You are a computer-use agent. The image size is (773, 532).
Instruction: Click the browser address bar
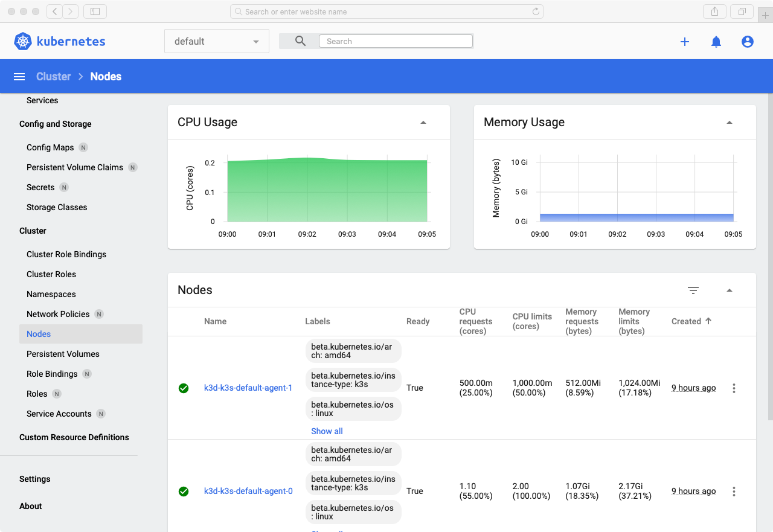[386, 11]
